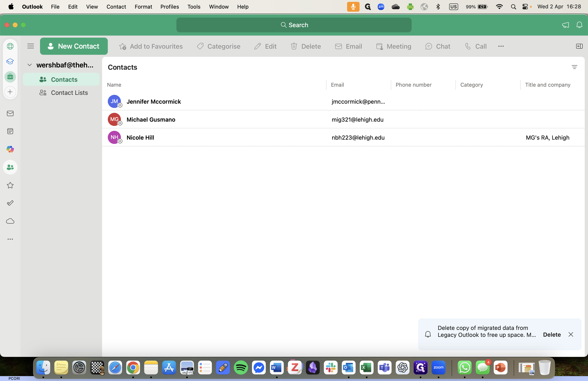Click the Chat toolbar button
Image resolution: width=588 pixels, height=381 pixels.
point(438,46)
